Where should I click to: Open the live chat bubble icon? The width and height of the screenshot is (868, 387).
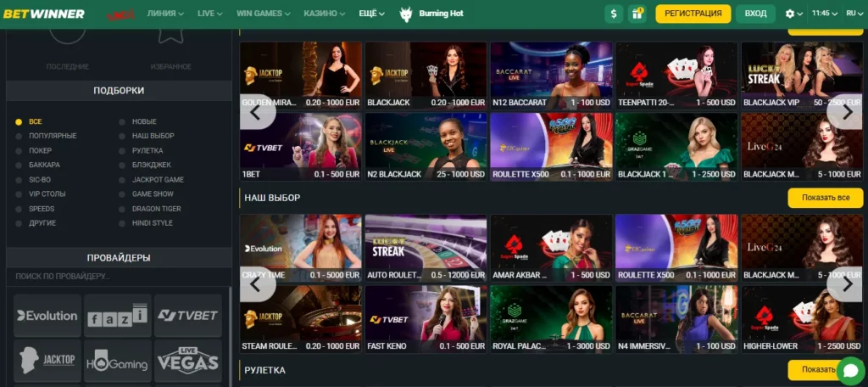click(850, 371)
